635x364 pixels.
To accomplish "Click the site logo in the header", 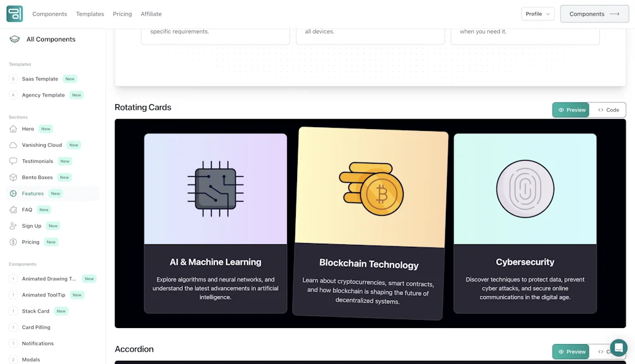I will pyautogui.click(x=14, y=14).
